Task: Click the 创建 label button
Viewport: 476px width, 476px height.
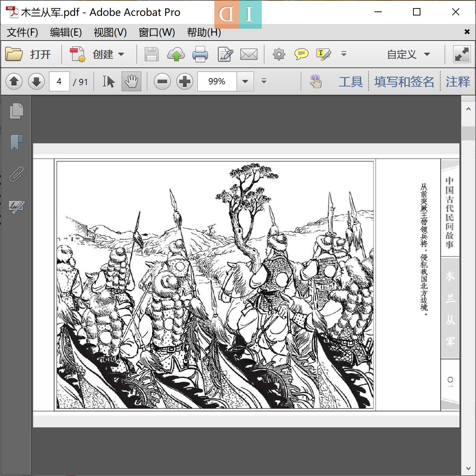Action: (x=103, y=55)
